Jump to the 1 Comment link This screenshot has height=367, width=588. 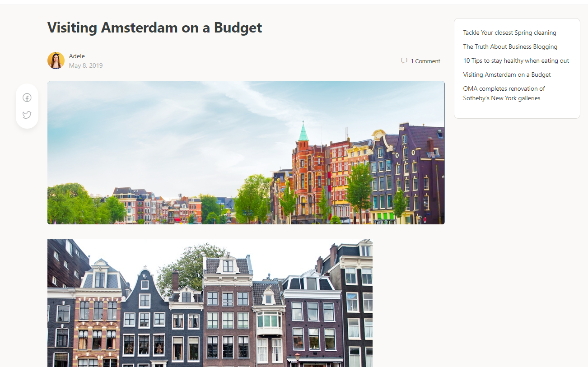pyautogui.click(x=425, y=61)
